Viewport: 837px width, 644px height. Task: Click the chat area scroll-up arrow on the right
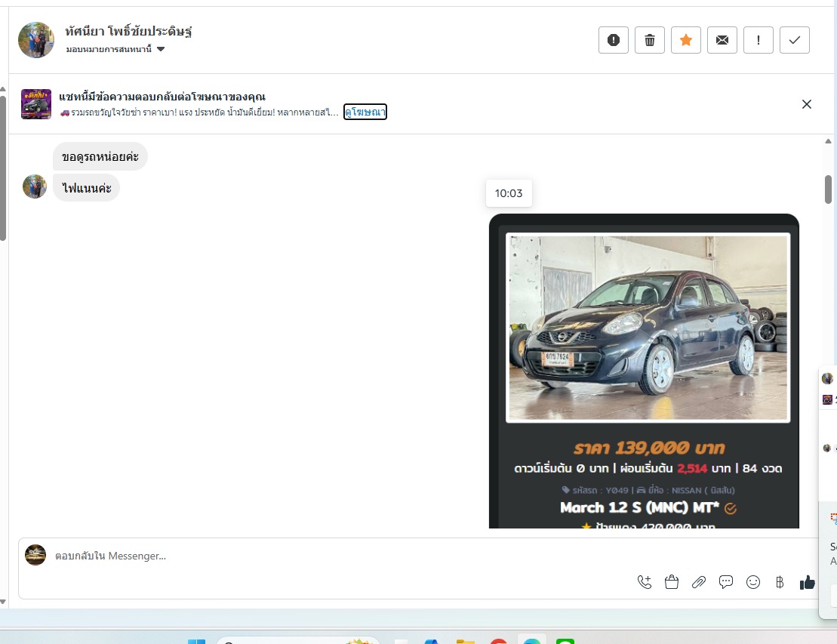click(828, 141)
